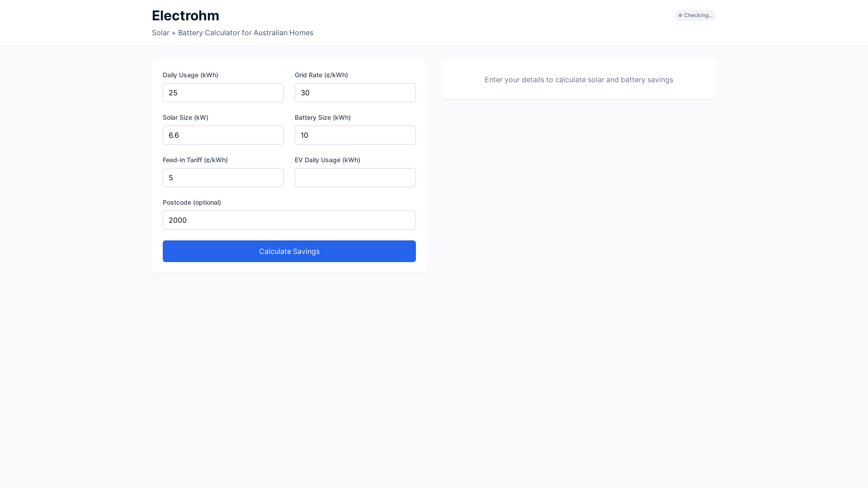This screenshot has height=488, width=868.
Task: Focus the Grid Rate input showing 30
Action: click(355, 93)
